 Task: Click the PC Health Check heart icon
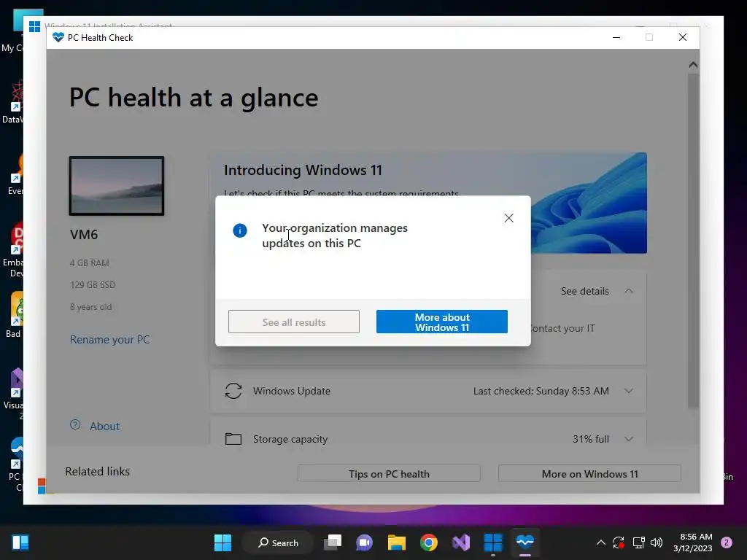point(58,37)
